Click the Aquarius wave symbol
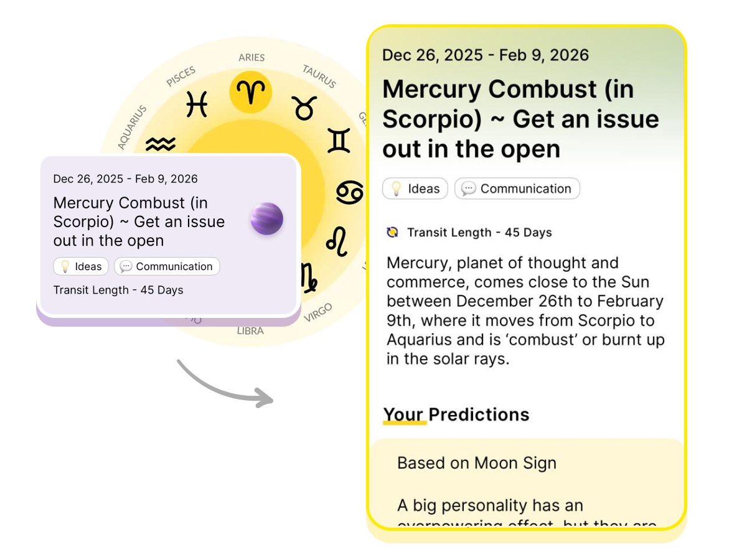747x560 pixels. [x=161, y=144]
